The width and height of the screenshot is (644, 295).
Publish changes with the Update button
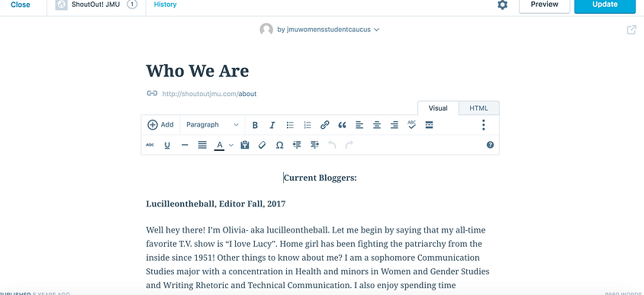point(605,5)
